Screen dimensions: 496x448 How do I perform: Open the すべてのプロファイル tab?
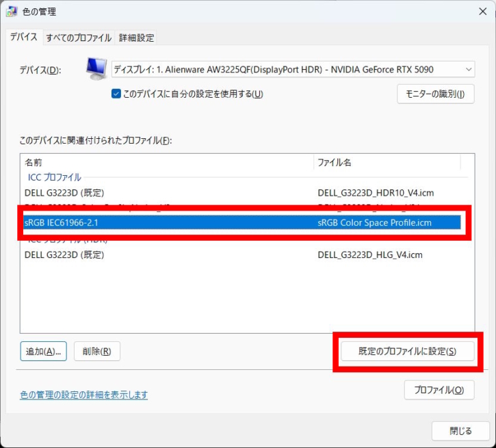(79, 38)
